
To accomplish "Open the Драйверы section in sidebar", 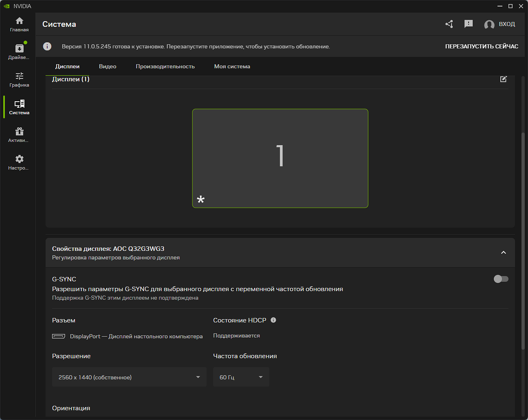I will (19, 52).
